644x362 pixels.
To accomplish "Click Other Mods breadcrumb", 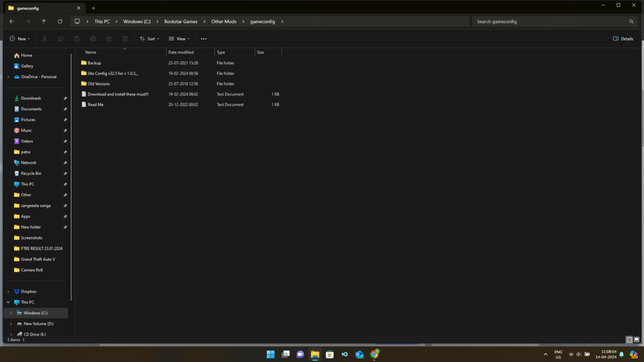I will click(x=224, y=21).
